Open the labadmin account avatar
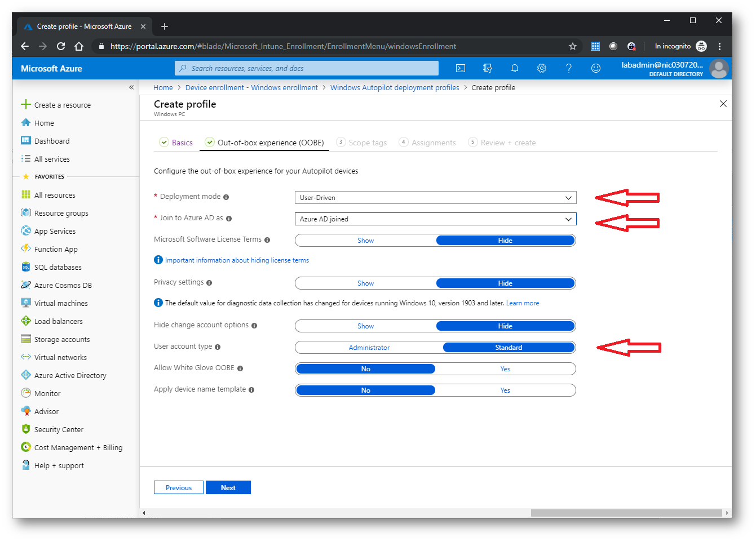The image size is (756, 542). pos(719,69)
